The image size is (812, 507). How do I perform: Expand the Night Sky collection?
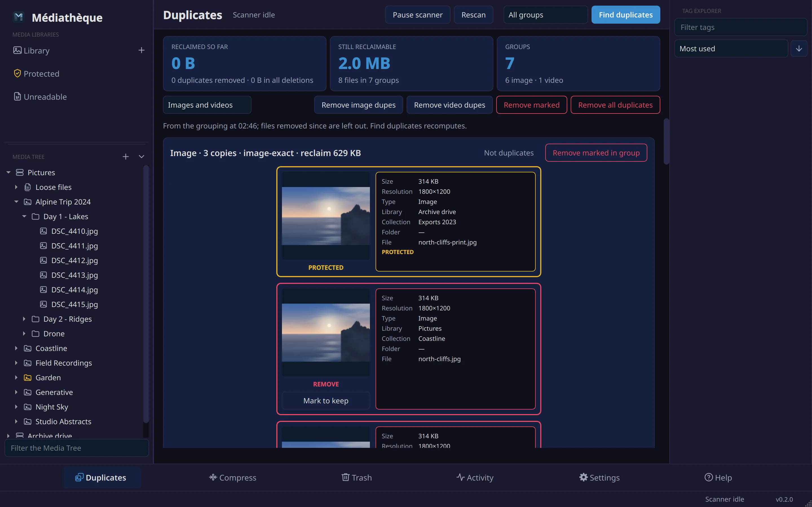(16, 407)
